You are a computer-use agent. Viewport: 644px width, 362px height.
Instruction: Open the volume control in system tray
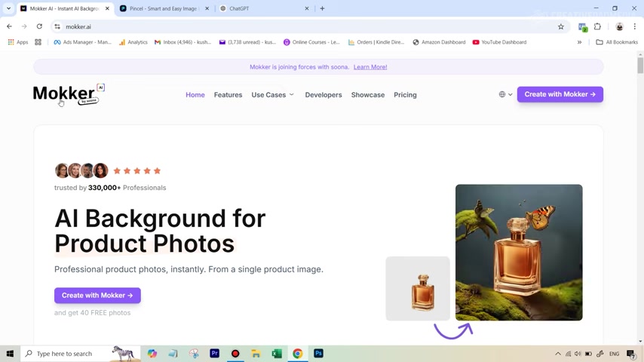pyautogui.click(x=578, y=354)
